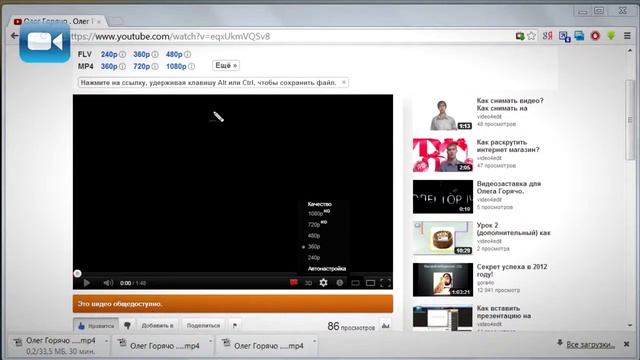Viewport: 640px width, 360px height.
Task: Bookmark the page with the star icon
Action: pos(531,36)
